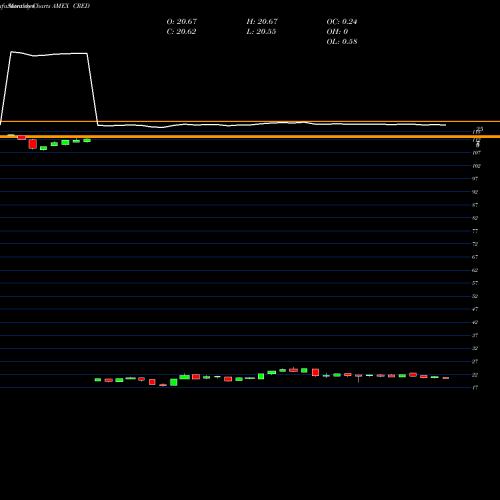Click the 27 price axis label

(x=475, y=361)
